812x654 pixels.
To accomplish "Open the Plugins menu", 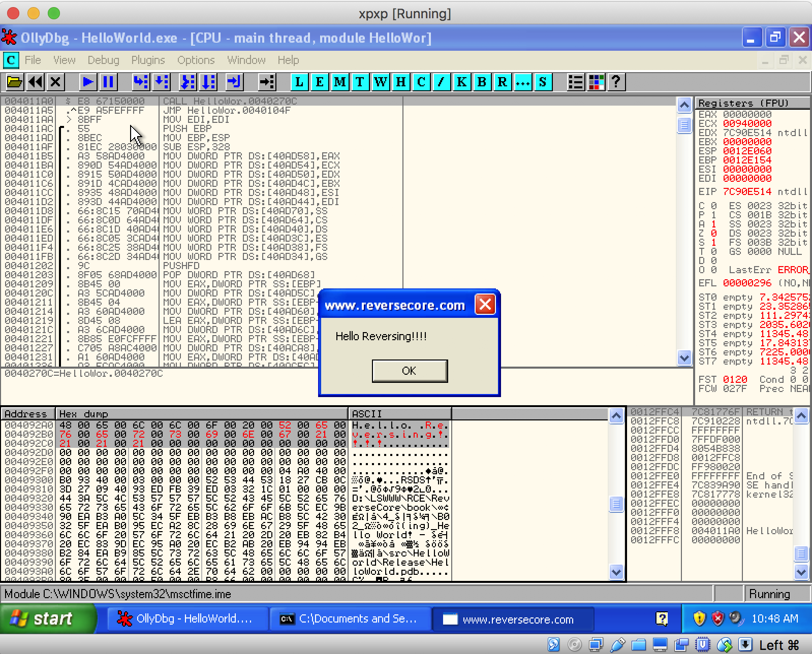I will point(148,60).
